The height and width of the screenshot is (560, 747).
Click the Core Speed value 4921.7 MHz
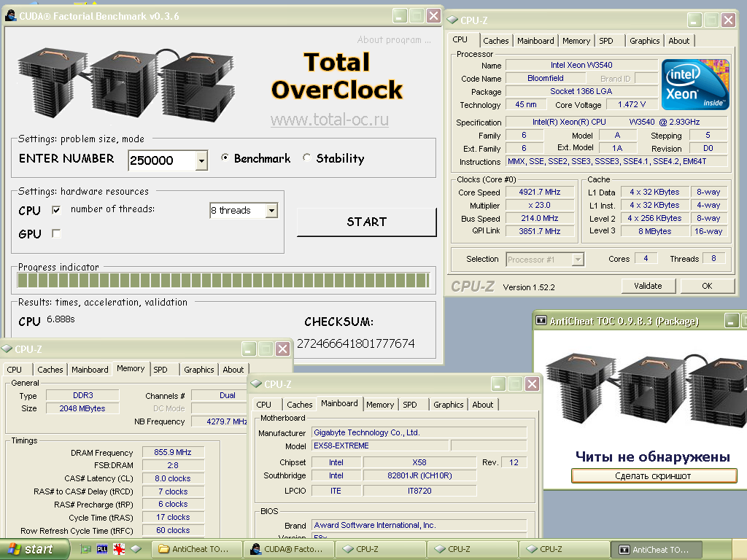pos(540,192)
